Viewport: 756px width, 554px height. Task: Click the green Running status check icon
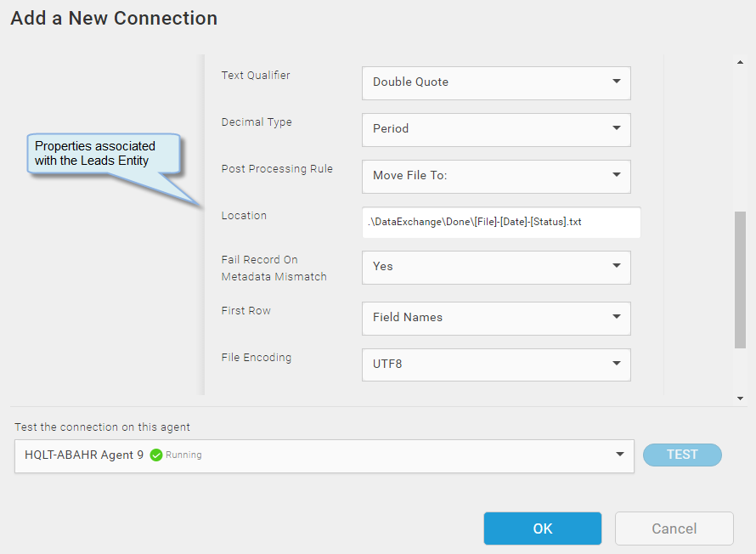click(156, 455)
